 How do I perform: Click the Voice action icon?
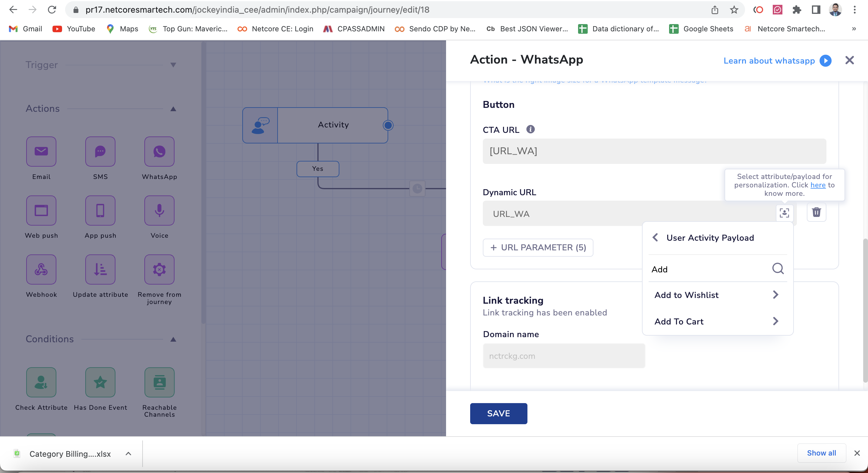point(159,211)
